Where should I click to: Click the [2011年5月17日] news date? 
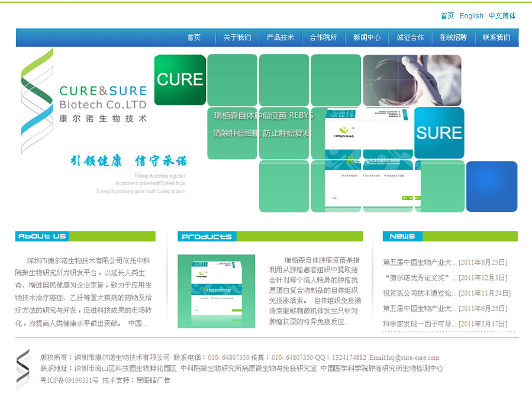point(483,324)
